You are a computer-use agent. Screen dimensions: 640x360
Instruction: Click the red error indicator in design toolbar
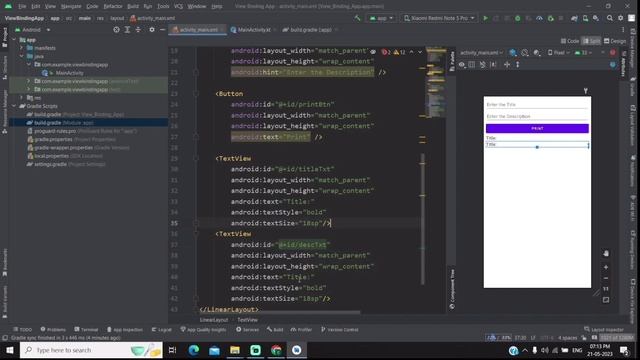pyautogui.click(x=613, y=53)
